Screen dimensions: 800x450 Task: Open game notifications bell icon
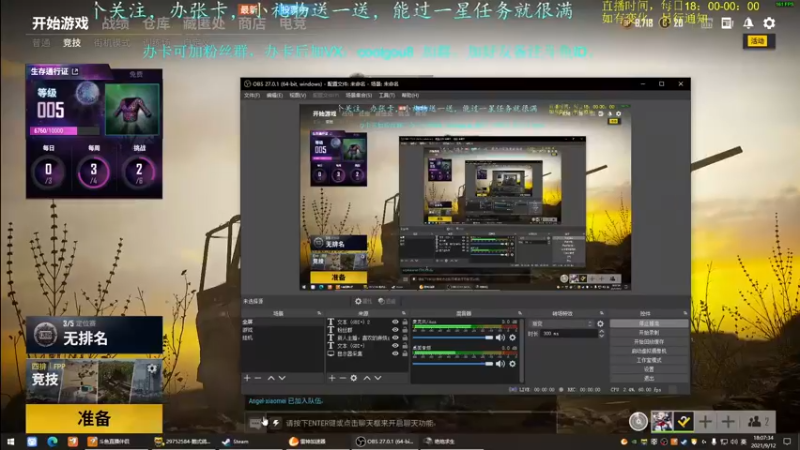coord(748,23)
